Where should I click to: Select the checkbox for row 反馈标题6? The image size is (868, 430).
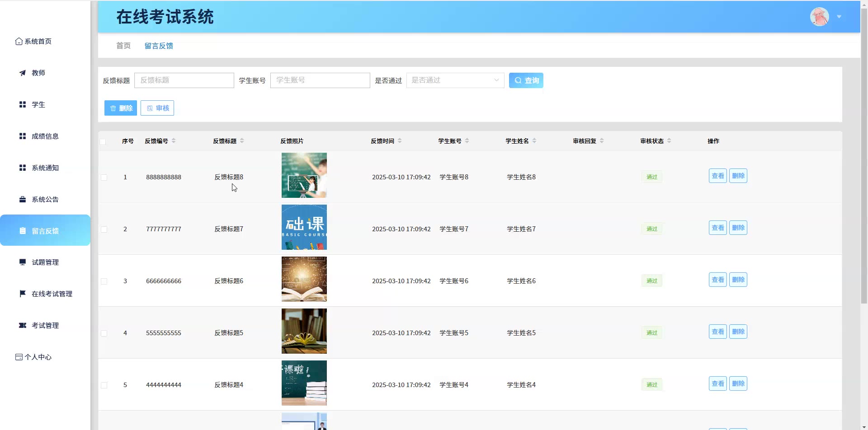click(x=104, y=281)
